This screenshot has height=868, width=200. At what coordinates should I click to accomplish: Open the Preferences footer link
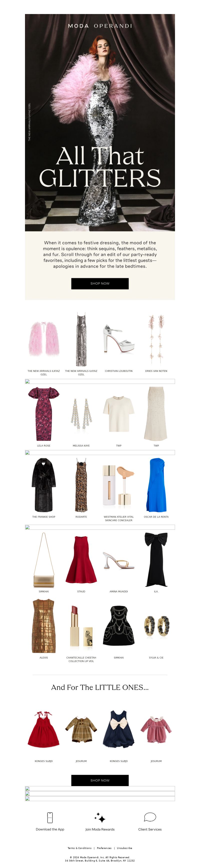(104, 848)
